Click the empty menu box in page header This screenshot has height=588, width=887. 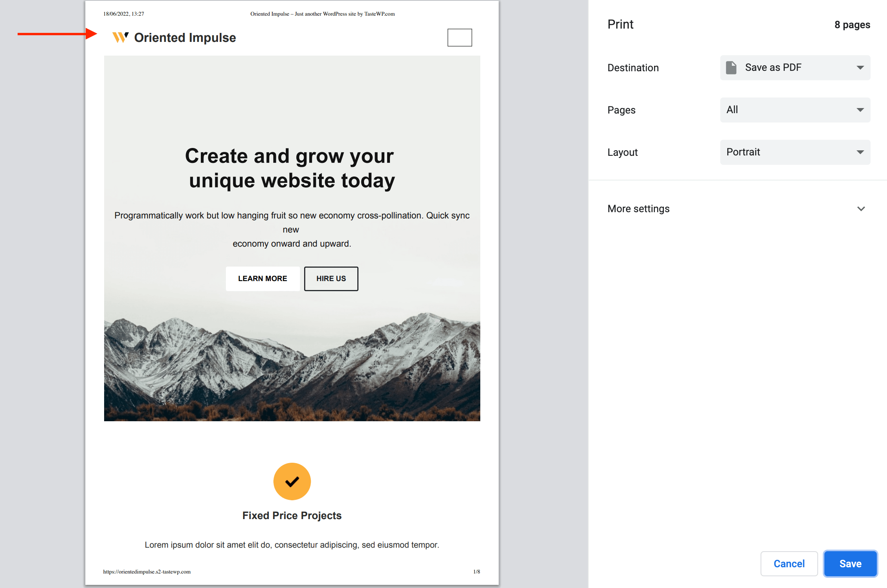460,38
